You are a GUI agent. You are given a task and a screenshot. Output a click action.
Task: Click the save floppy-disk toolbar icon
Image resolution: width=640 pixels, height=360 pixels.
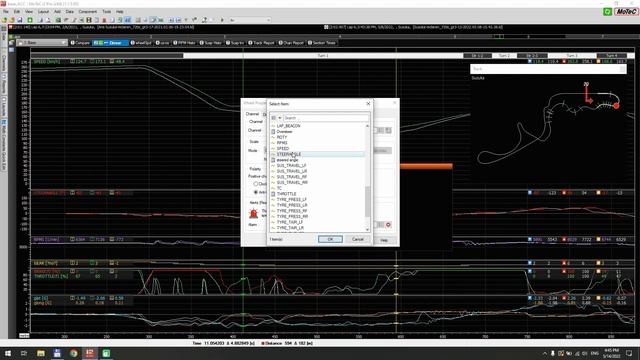click(x=19, y=20)
